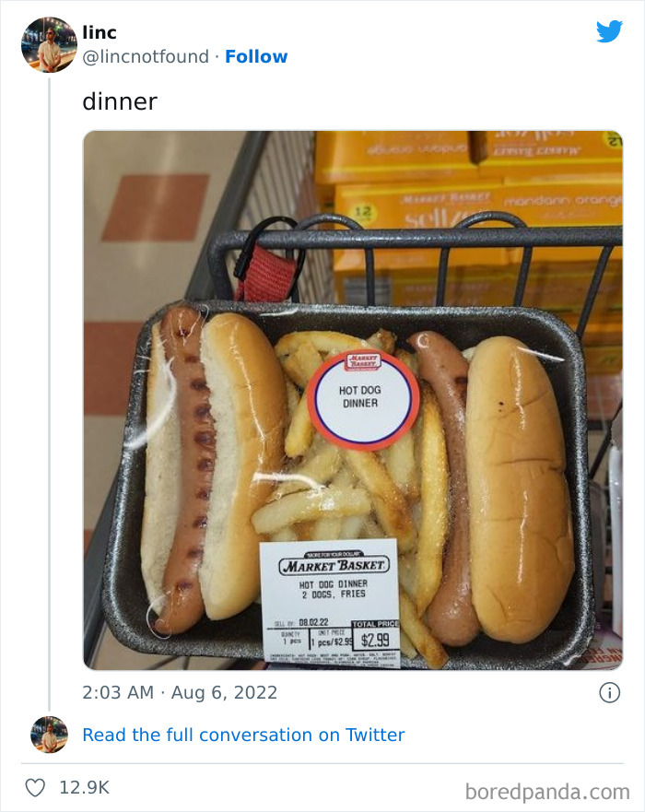This screenshot has height=812, width=645.
Task: Open linc's profile picture at top
Action: (x=49, y=44)
